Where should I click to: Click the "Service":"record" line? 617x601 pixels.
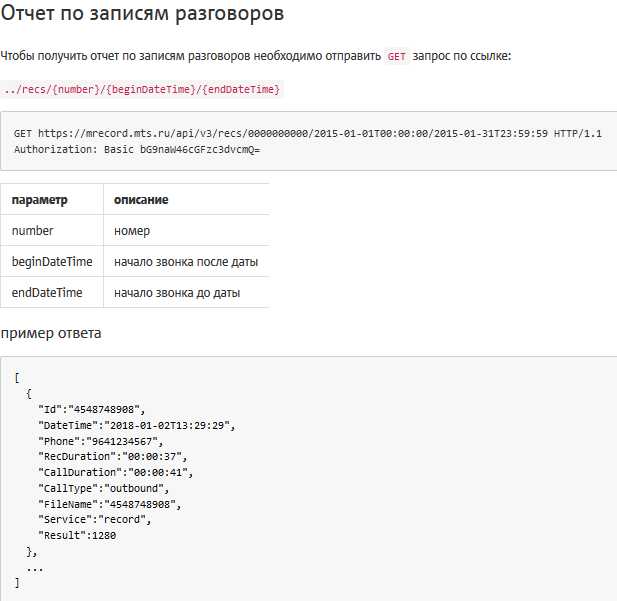point(94,520)
